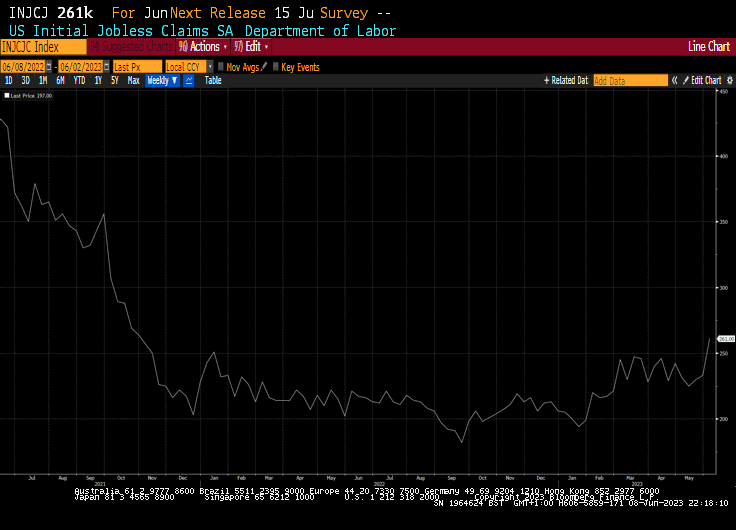736x530 pixels.
Task: Toggle the Last Price legend checkbox
Action: (7, 95)
